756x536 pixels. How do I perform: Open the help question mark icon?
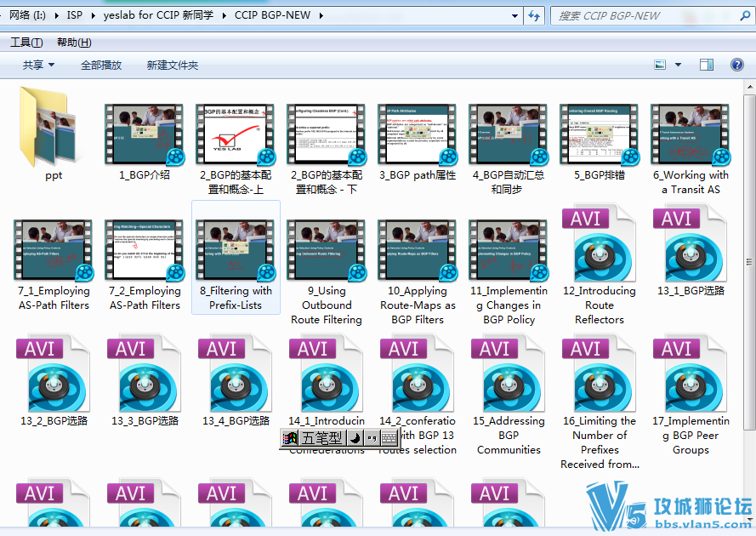(x=736, y=65)
